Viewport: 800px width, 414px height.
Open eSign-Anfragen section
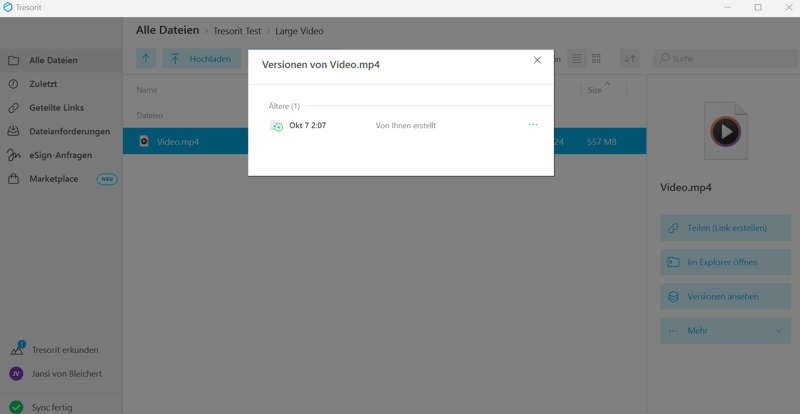click(61, 155)
